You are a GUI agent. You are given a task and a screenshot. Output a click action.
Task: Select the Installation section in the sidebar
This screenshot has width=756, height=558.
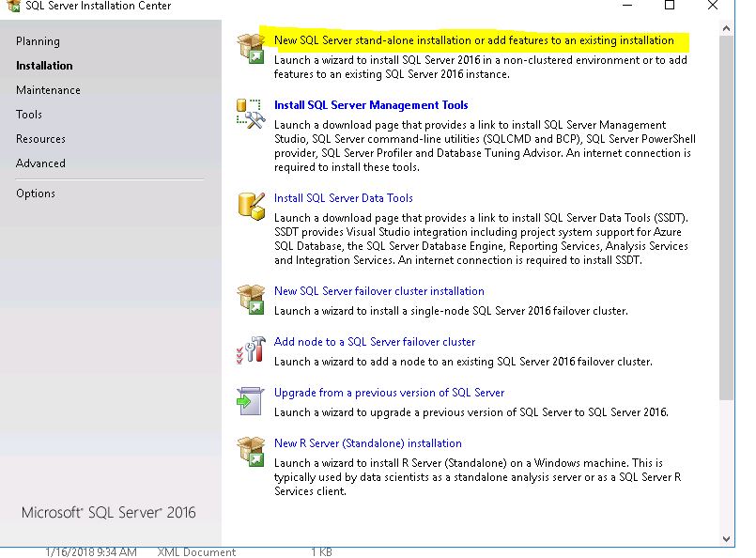click(x=44, y=66)
